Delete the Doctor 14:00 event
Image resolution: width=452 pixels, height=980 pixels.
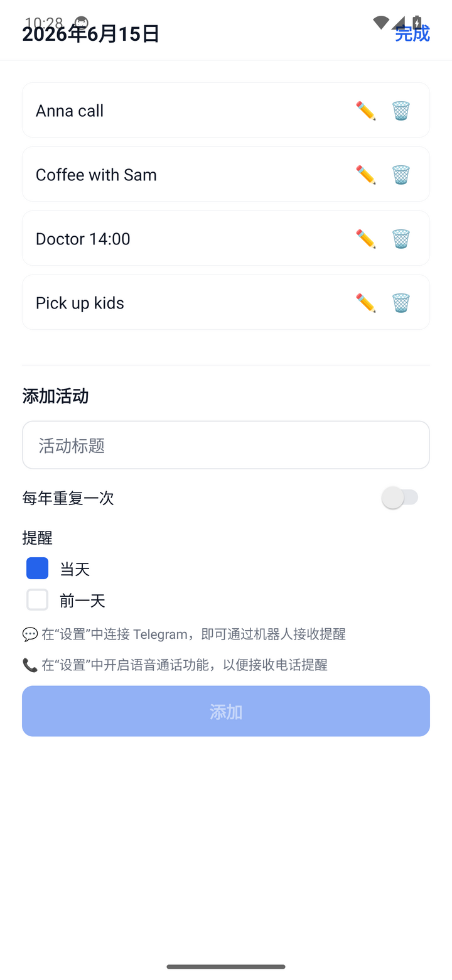click(401, 239)
